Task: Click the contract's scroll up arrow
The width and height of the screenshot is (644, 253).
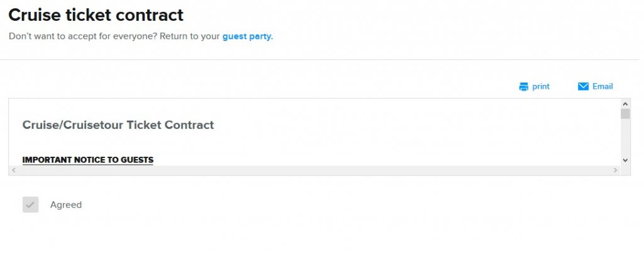Action: [625, 104]
